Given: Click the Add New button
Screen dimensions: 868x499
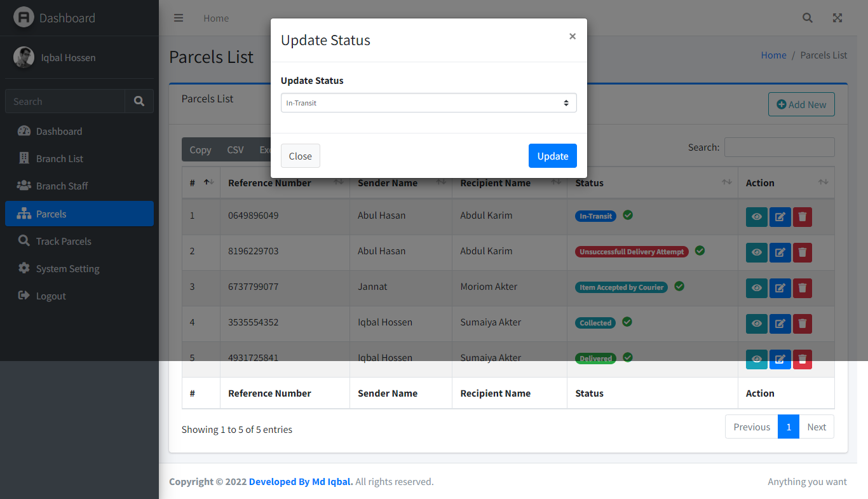Looking at the screenshot, I should pos(801,104).
